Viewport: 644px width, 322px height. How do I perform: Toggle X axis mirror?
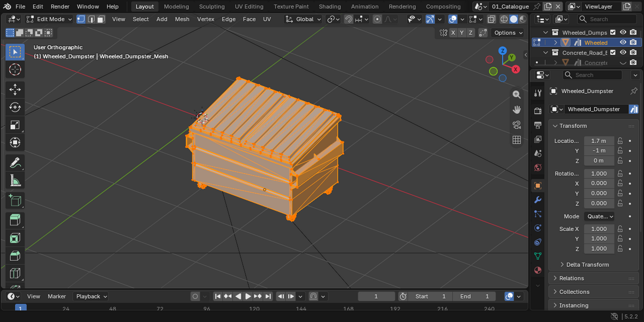(453, 33)
